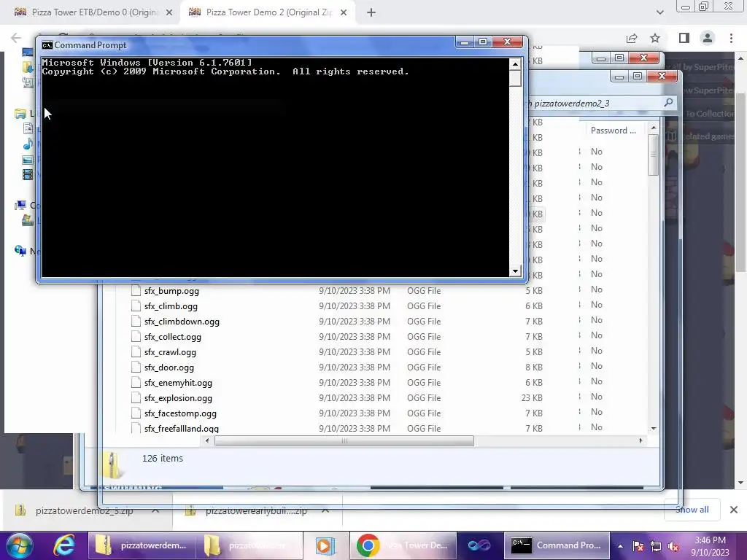The image size is (747, 560).
Task: Go back in Chrome
Action: coord(16,38)
